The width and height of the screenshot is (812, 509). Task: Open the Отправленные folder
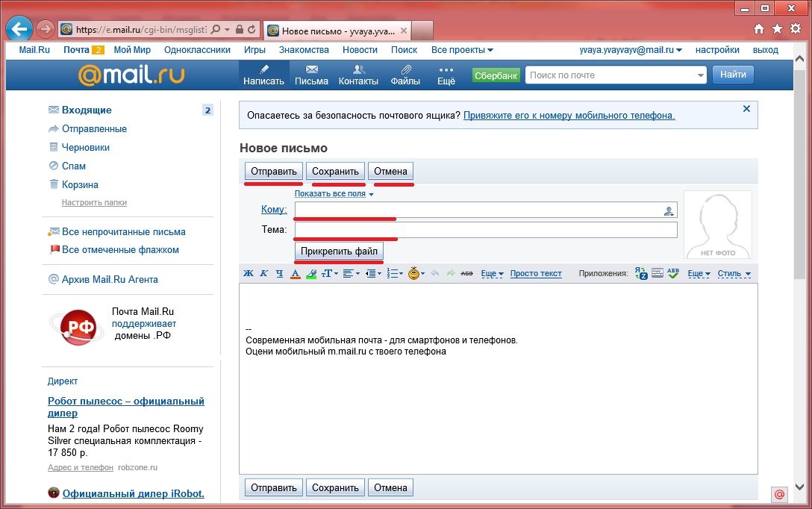click(94, 128)
